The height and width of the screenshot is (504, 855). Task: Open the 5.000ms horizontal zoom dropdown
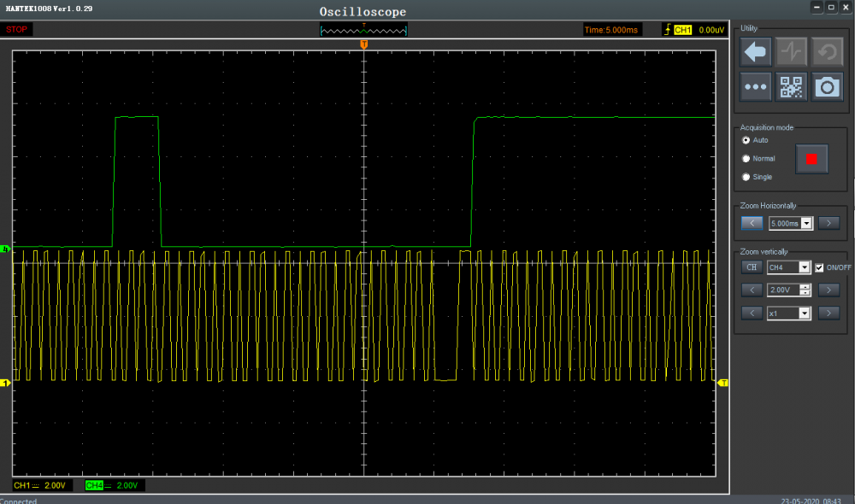(806, 223)
